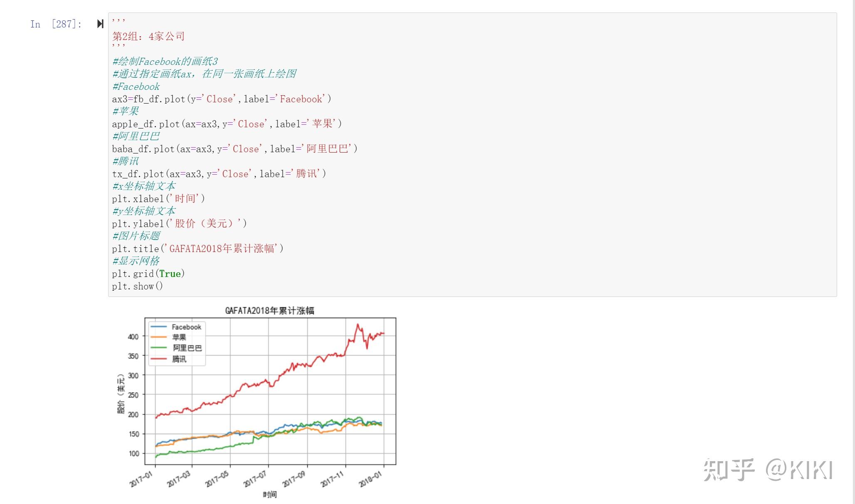Click the chart title GAFATA2018年累计涨幅
The height and width of the screenshot is (504, 855).
click(269, 311)
